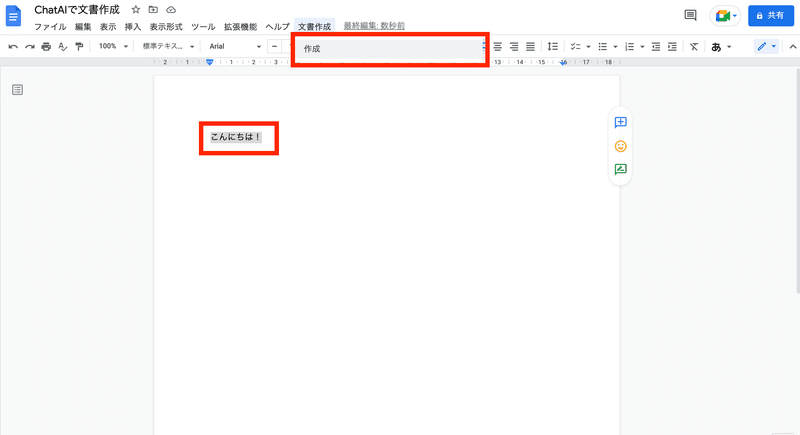Open the Arial font dropdown
Viewport: 800px width, 435px height.
235,46
